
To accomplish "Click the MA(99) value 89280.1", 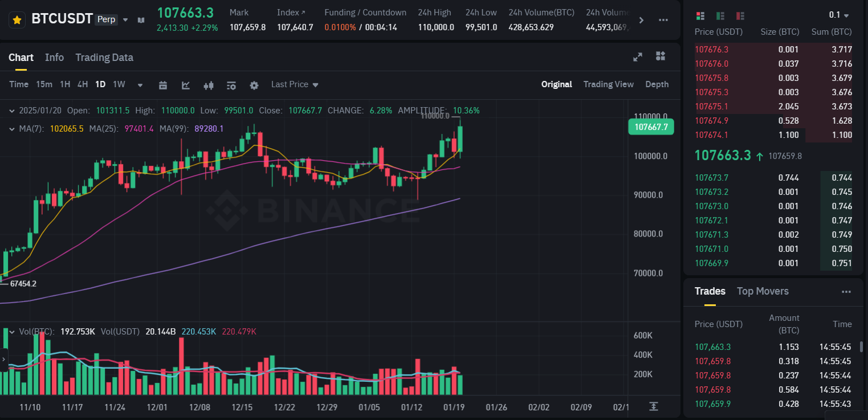I will tap(209, 129).
